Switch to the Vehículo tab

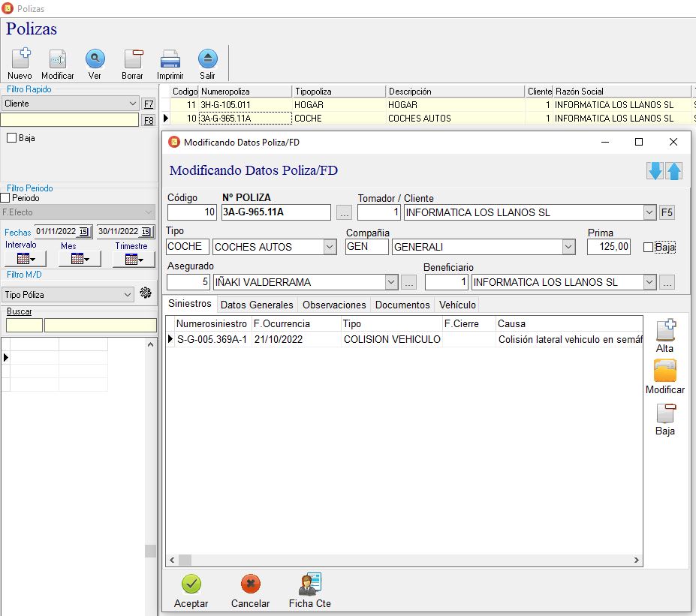pyautogui.click(x=457, y=305)
